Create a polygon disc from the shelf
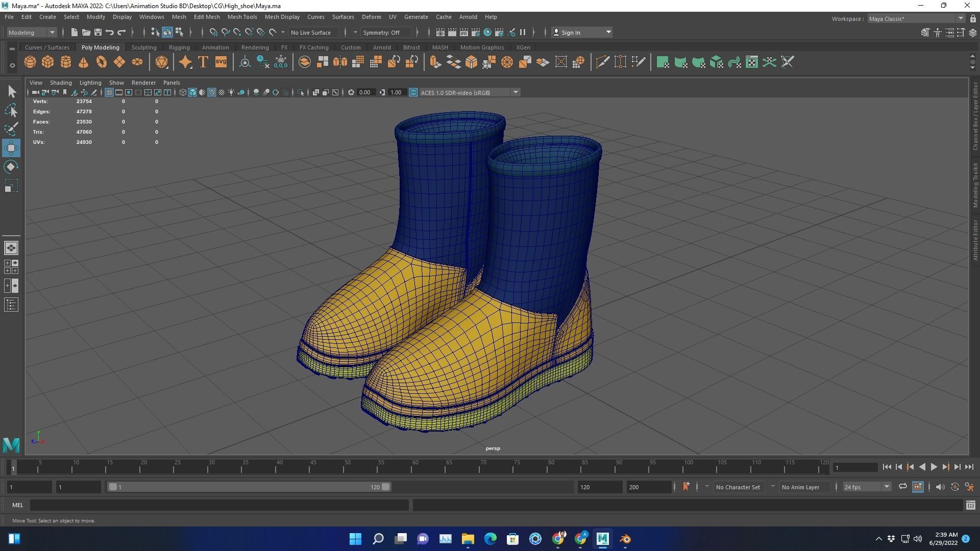980x551 pixels. pyautogui.click(x=137, y=62)
